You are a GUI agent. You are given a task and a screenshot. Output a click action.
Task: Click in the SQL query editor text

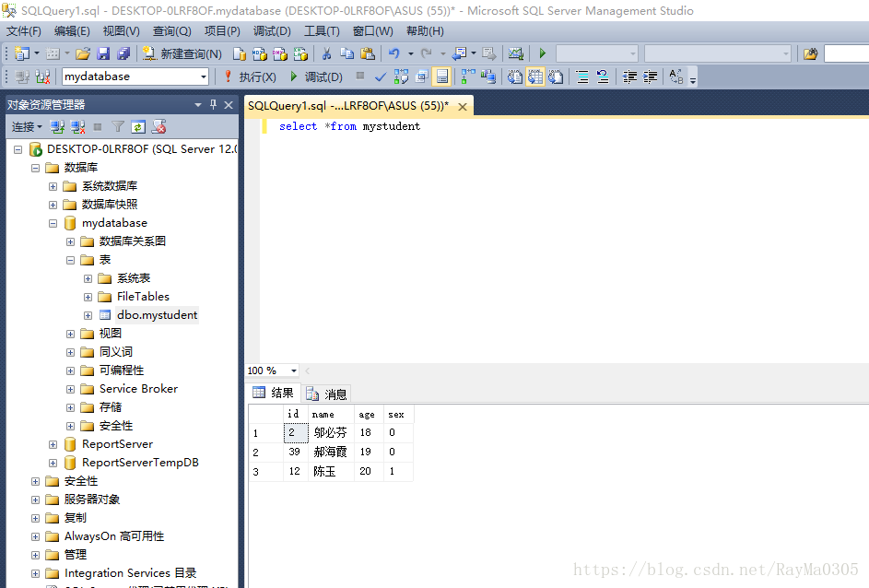349,126
